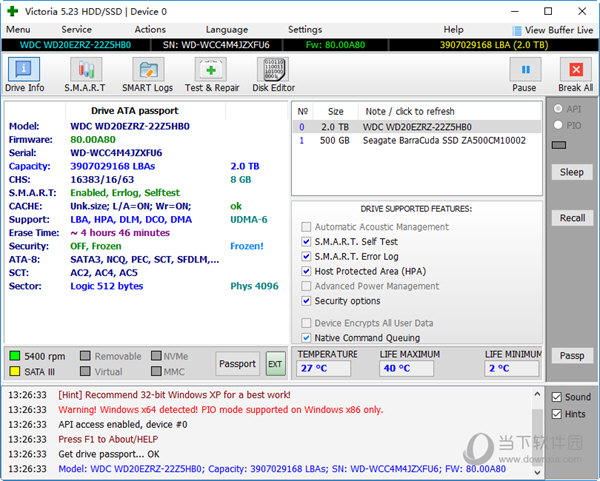Viewport: 600px width, 481px height.
Task: Uncheck S.M.A.R.T. Self Test feature
Action: [x=307, y=242]
